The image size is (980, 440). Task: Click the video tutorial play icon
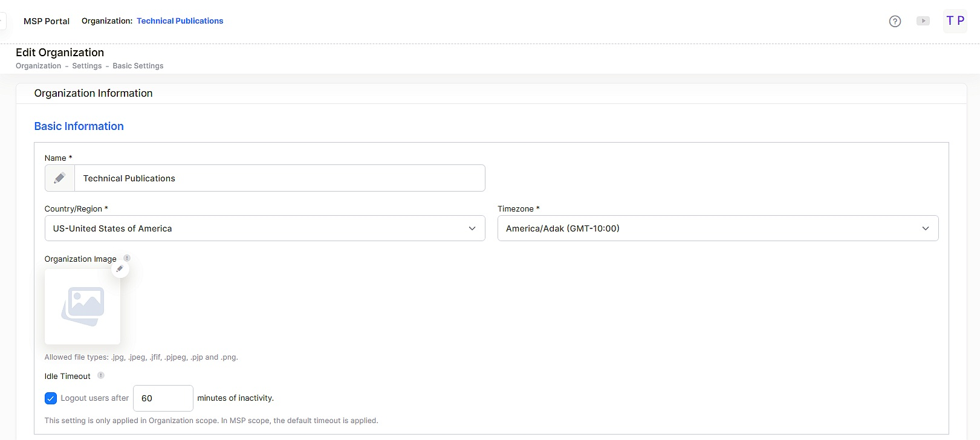coord(923,21)
